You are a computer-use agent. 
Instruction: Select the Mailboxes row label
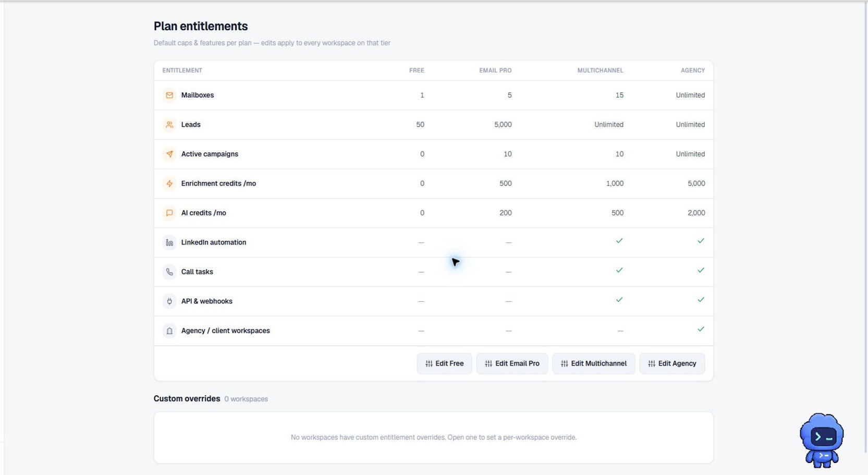[x=198, y=95]
